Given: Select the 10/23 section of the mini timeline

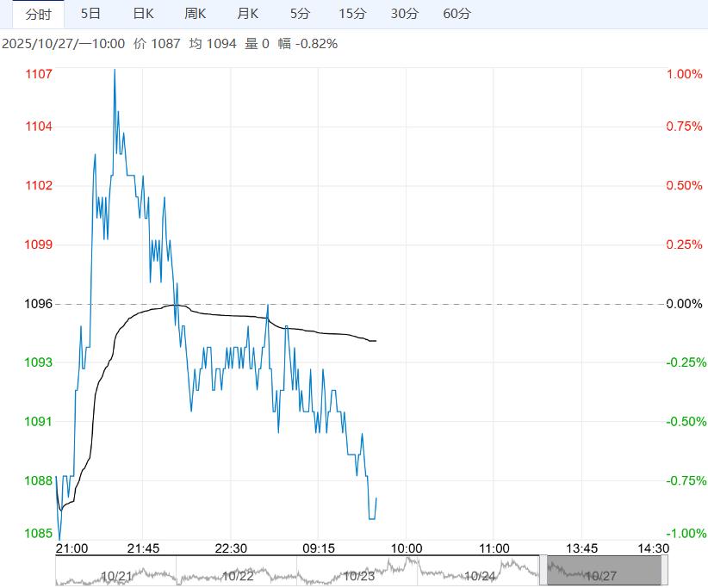Looking at the screenshot, I should pos(358,576).
